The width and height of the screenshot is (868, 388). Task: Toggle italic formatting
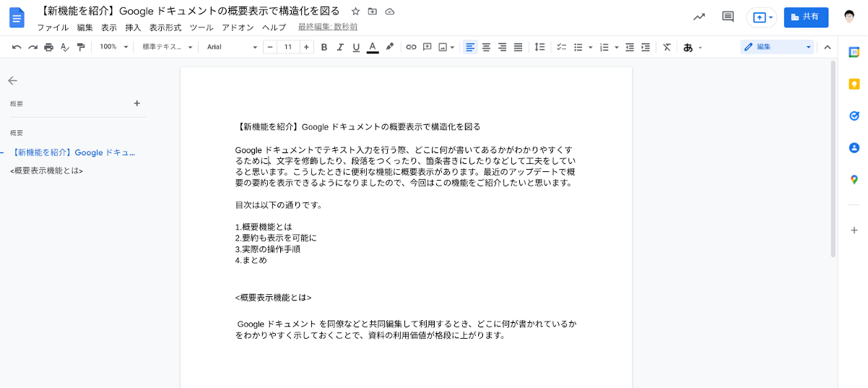pos(340,47)
